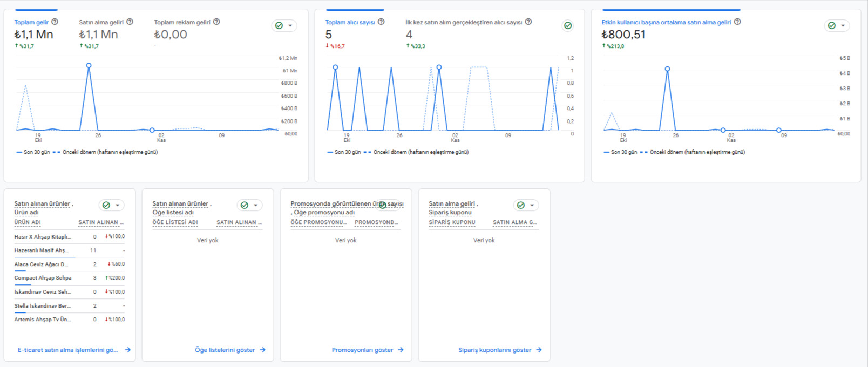Screen dimensions: 868x367
Task: Sort by ÖĞE PROMOSYONU column header
Action: 318,222
